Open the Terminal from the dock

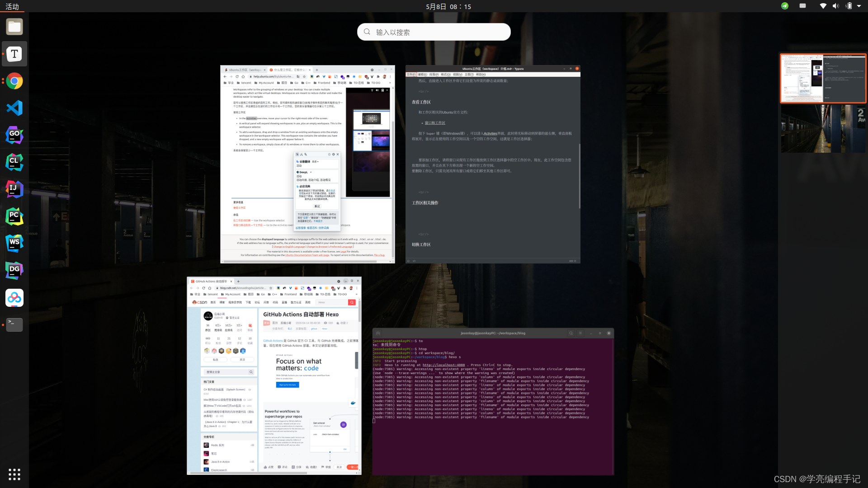point(14,324)
